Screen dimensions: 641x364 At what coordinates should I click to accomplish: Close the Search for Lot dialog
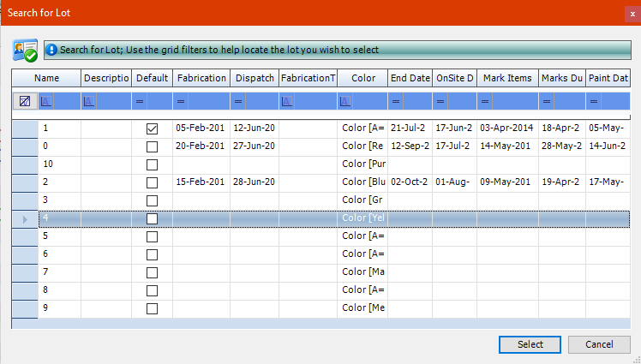[x=632, y=12]
